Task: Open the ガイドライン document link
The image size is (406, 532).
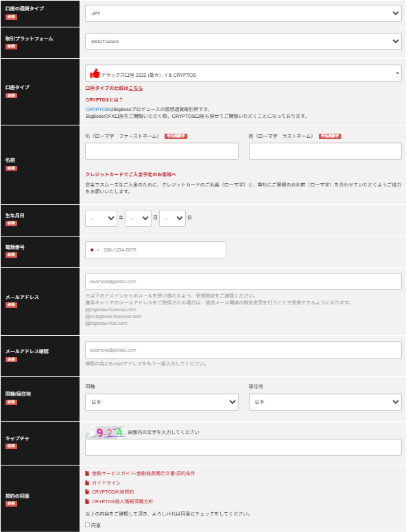Action: coord(106,483)
